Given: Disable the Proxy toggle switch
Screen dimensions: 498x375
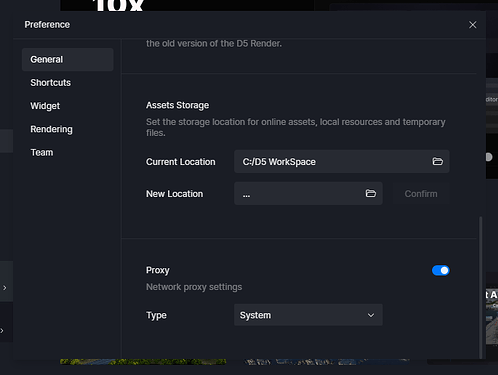Looking at the screenshot, I should pyautogui.click(x=441, y=270).
